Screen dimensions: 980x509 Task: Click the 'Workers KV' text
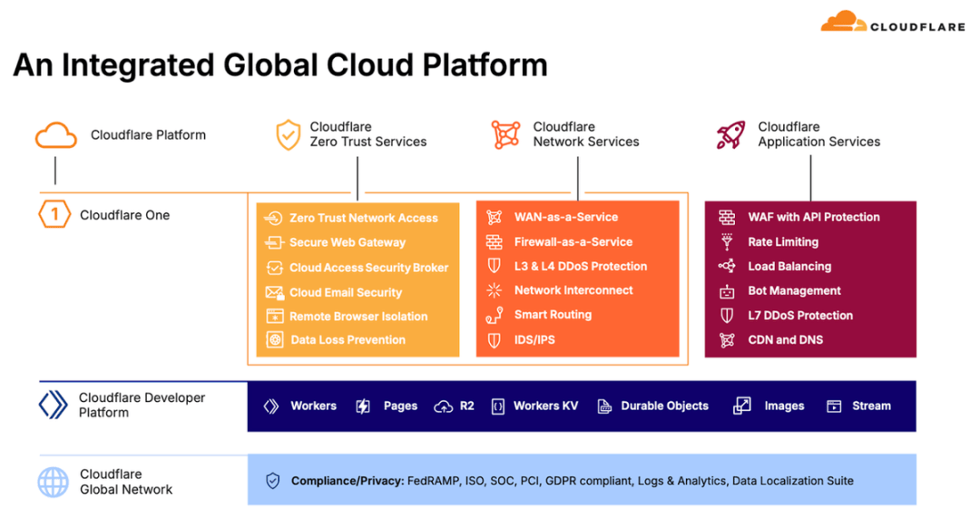click(545, 406)
